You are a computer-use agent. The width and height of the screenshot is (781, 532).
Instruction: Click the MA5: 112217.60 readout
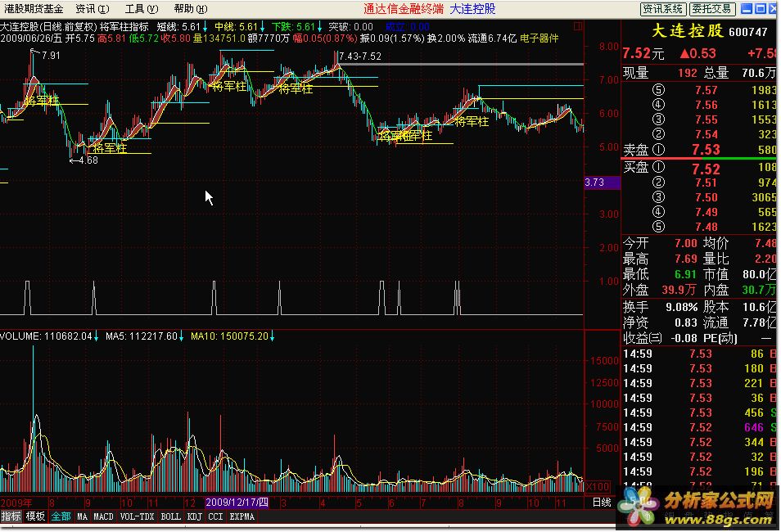pos(144,336)
